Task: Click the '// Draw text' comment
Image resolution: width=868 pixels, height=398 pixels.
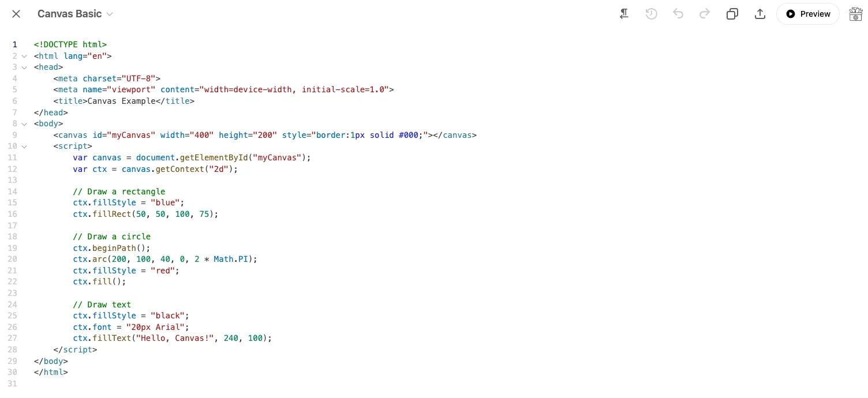Action: click(102, 305)
